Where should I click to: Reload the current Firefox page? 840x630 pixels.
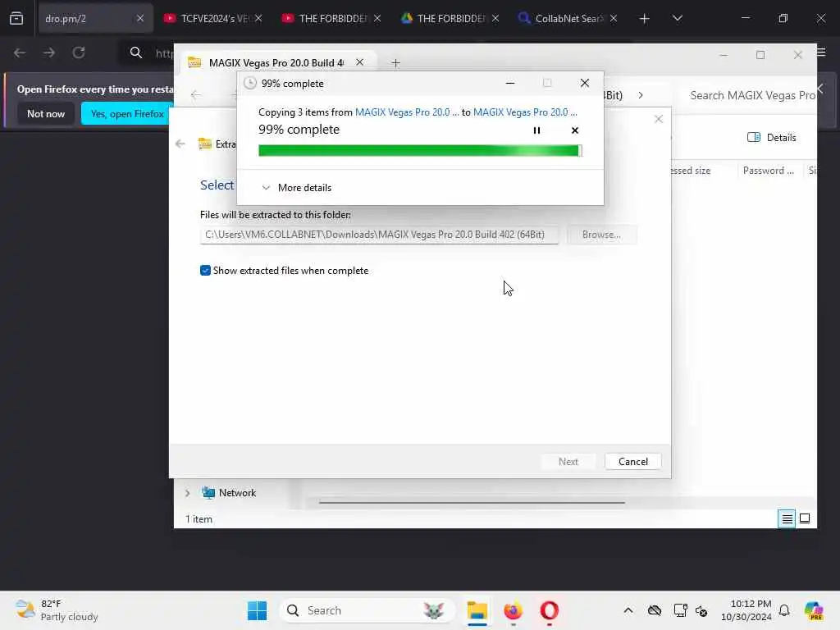tap(79, 52)
